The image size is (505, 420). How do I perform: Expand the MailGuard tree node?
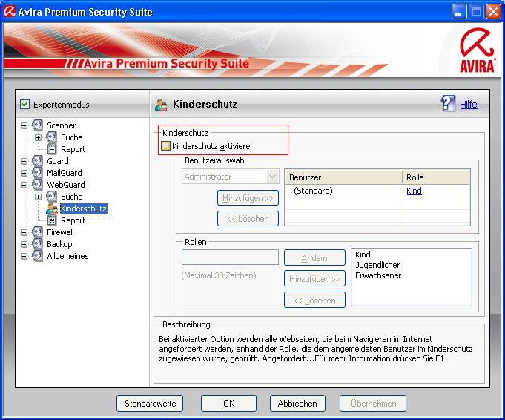[x=24, y=173]
